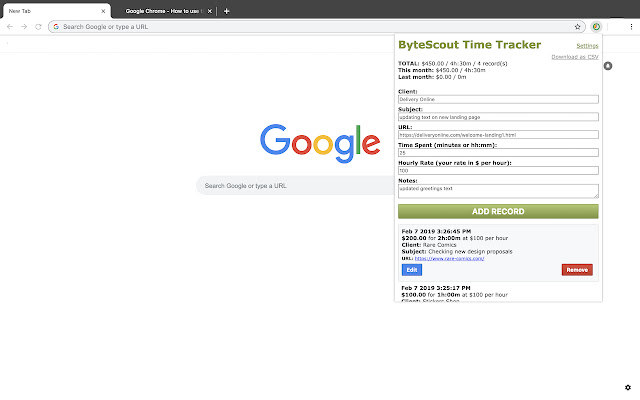Close the Google Chrome How to use tab
Image resolution: width=640 pixels, height=400 pixels.
(210, 11)
